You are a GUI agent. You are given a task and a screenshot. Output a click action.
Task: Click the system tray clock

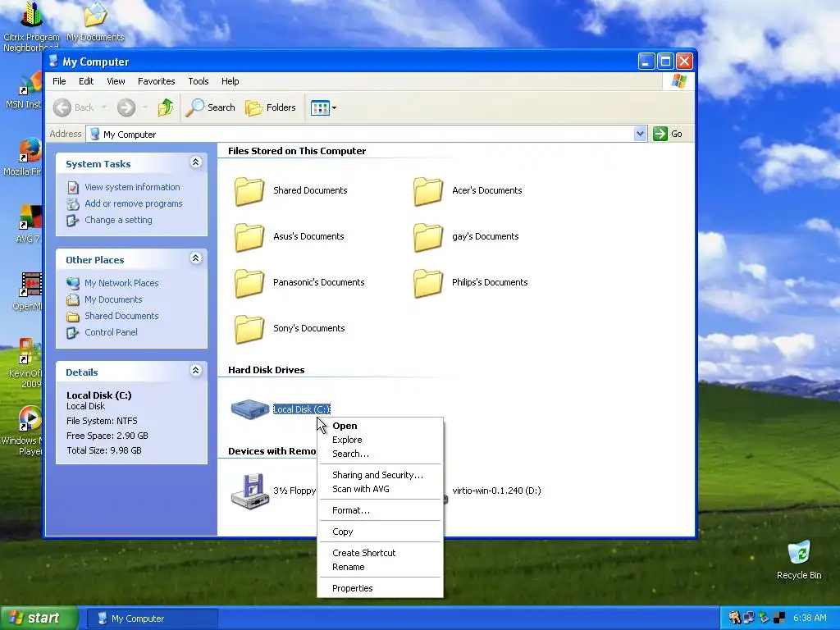[810, 619]
